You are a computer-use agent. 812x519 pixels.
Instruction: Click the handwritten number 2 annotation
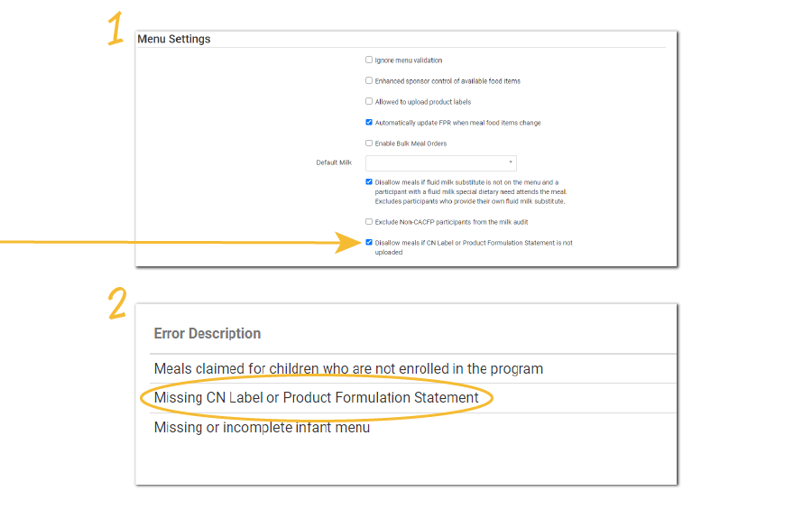coord(116,303)
